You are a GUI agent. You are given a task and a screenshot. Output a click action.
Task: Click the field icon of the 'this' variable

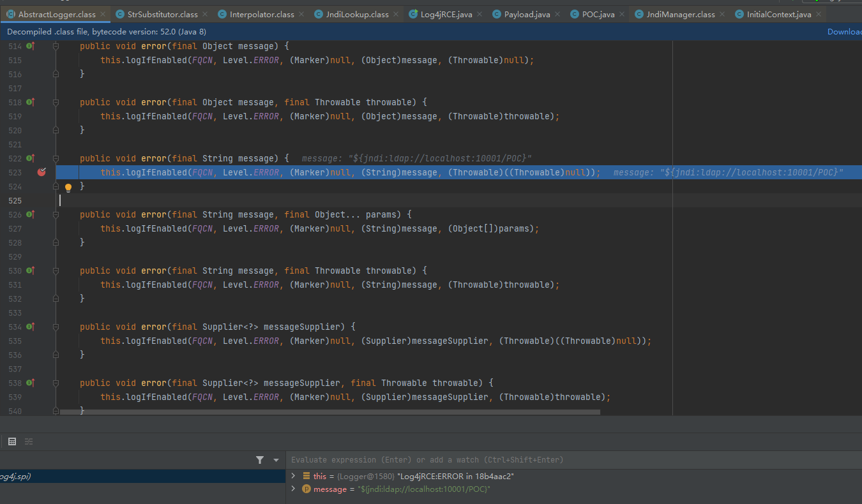coord(306,476)
